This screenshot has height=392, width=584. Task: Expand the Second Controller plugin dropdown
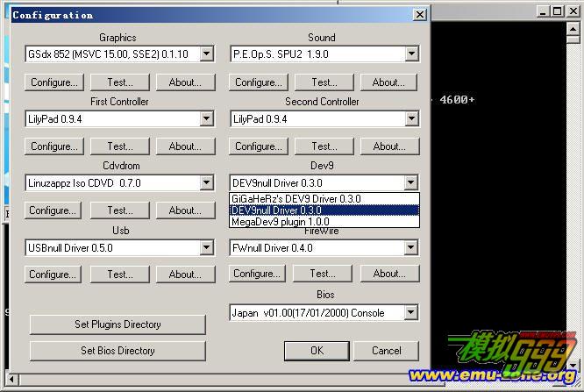pos(411,119)
